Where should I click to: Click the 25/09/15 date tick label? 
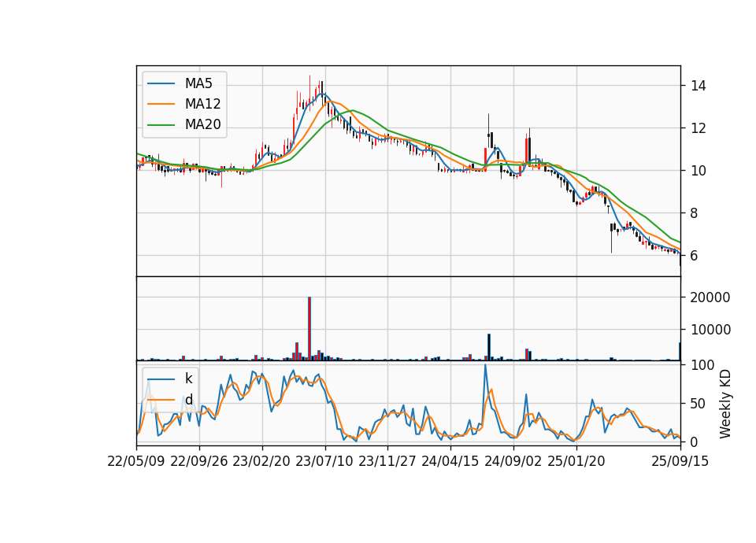coord(680,461)
